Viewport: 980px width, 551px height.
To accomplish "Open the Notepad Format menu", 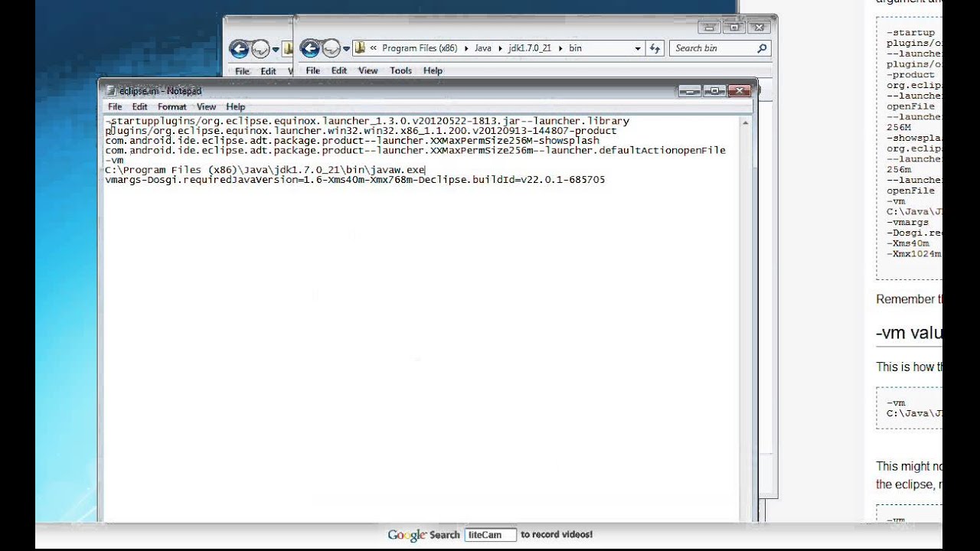I will point(172,107).
